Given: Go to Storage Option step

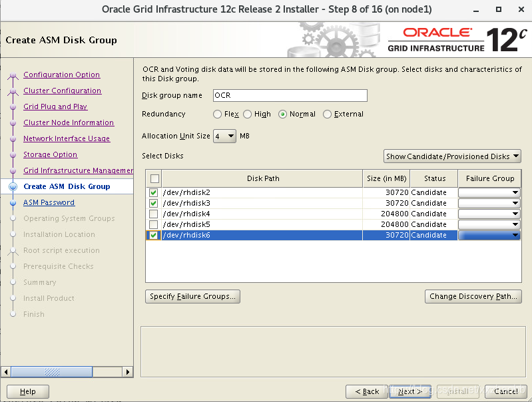Looking at the screenshot, I should pyautogui.click(x=50, y=154).
